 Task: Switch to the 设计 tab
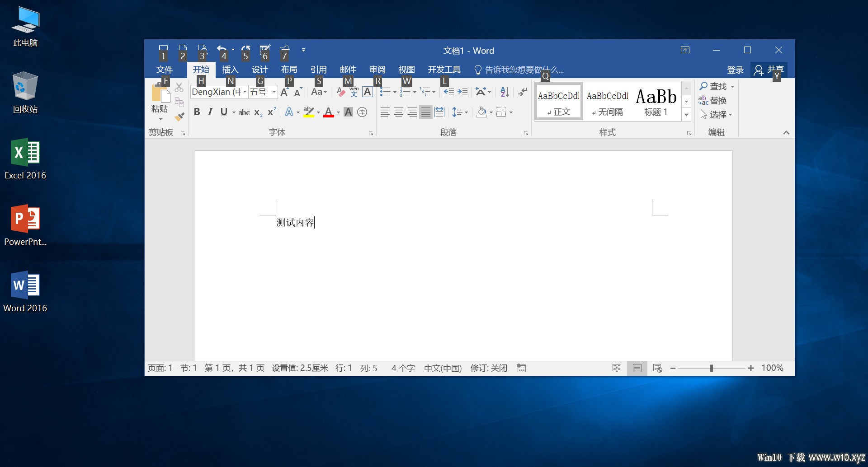coord(259,70)
